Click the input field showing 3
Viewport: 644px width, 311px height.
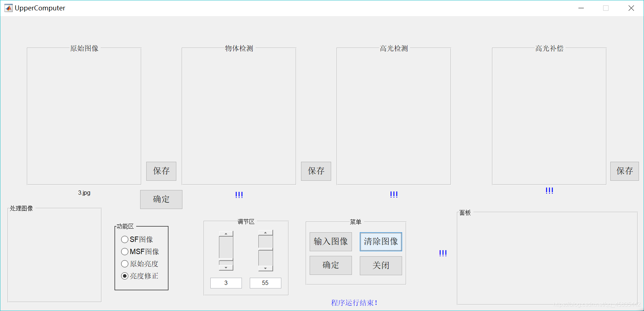[226, 283]
